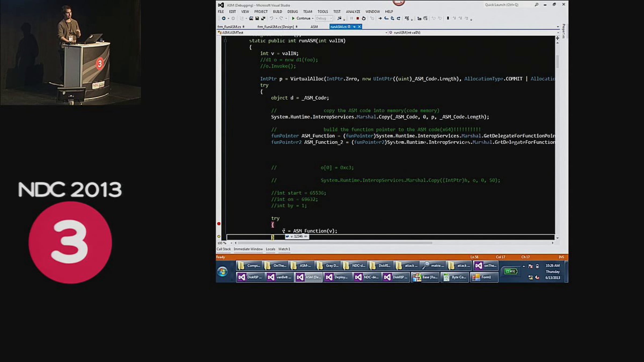Open the TOOLS menu

pos(323,12)
